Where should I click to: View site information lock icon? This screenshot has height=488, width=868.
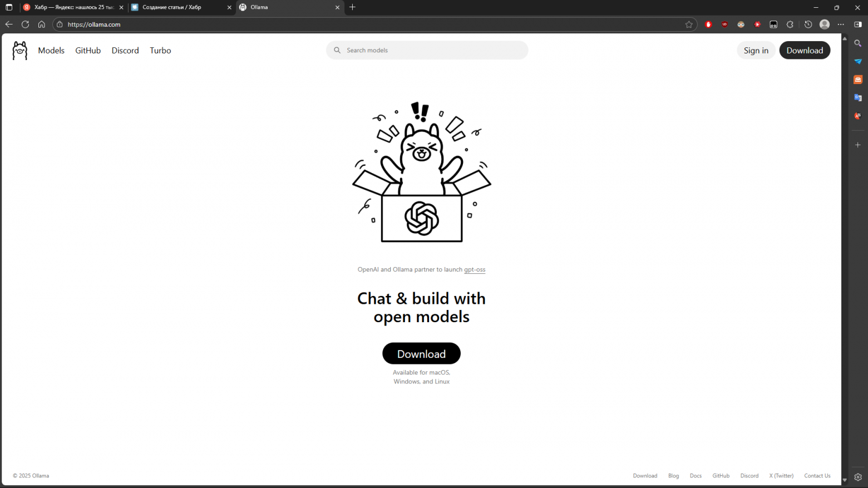[60, 24]
